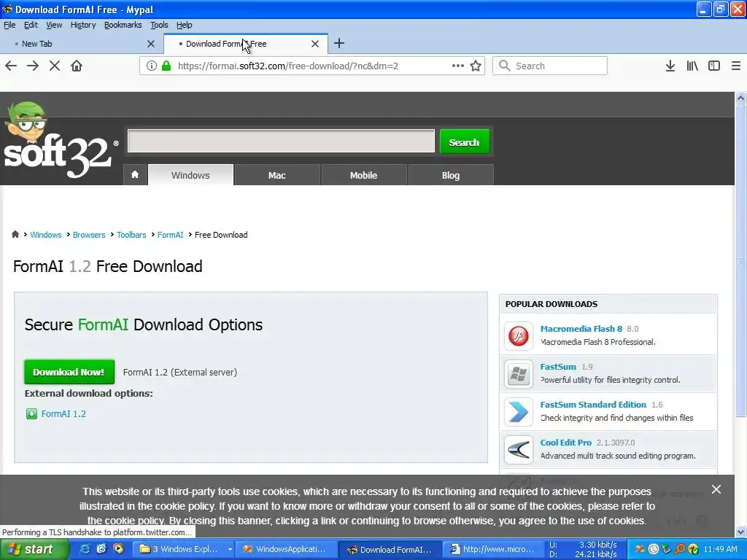Click the Download Now! button

69,372
